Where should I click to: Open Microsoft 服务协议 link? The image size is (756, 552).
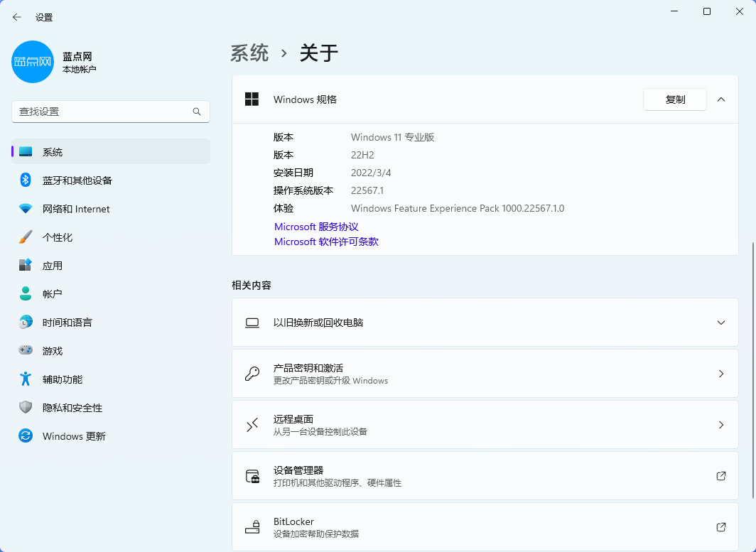[316, 227]
